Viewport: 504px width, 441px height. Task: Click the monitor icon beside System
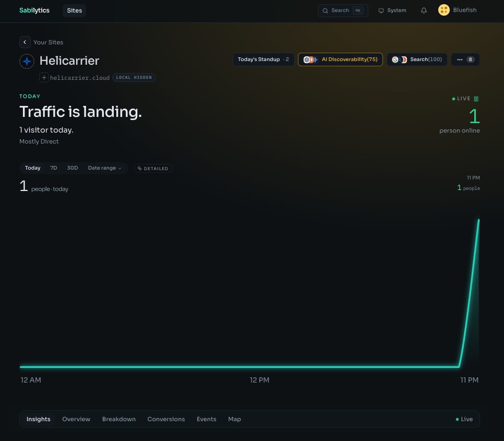tap(381, 10)
